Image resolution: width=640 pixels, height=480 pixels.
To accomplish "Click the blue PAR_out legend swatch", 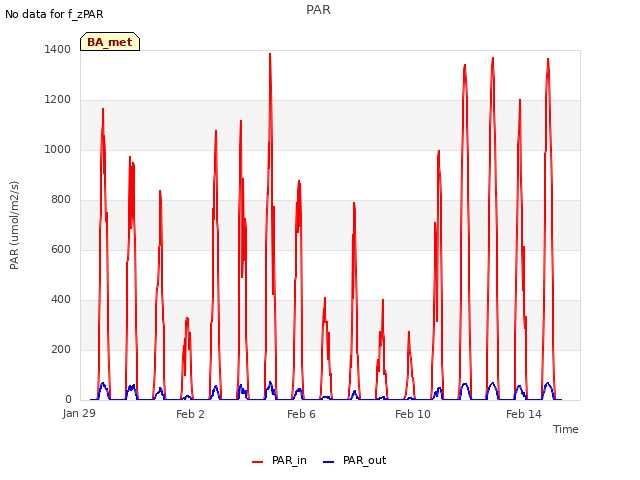I will click(328, 462).
